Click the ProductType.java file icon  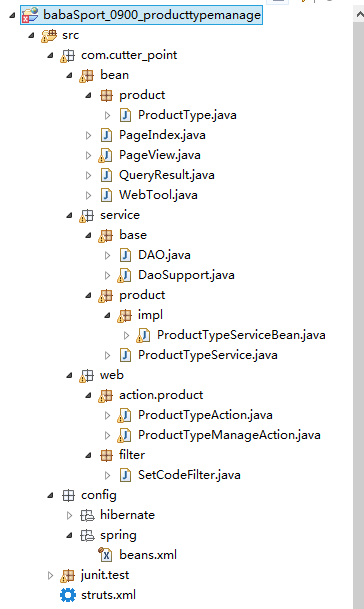(x=125, y=115)
